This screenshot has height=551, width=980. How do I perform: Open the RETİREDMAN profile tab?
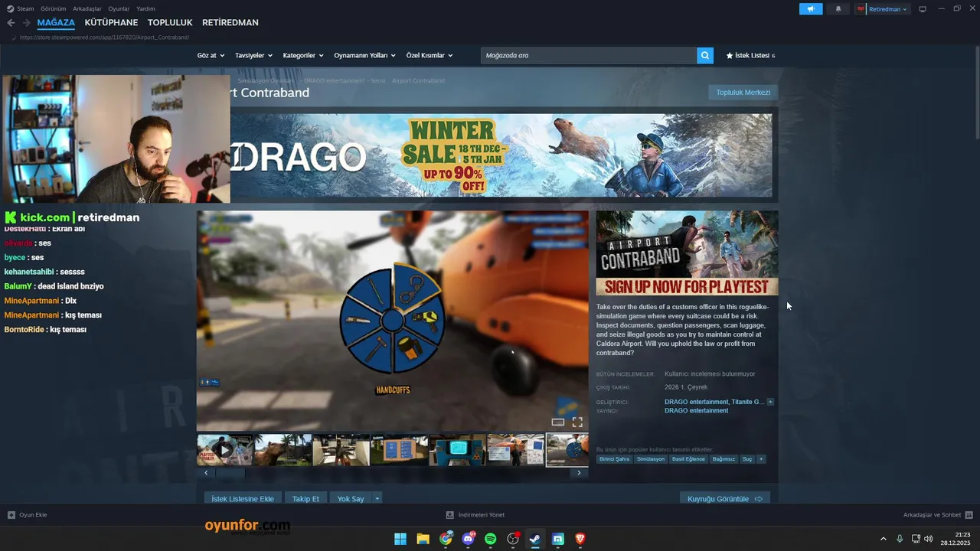tap(230, 23)
